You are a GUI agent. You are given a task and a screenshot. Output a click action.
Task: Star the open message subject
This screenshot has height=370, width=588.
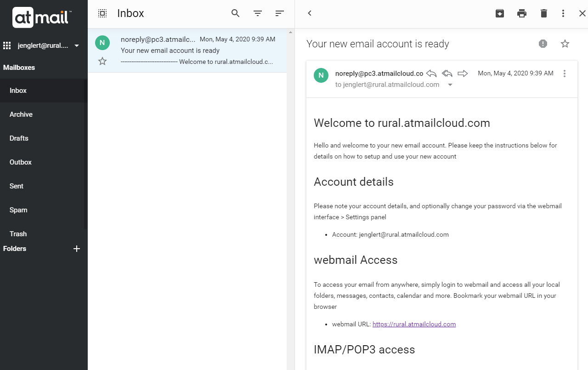(565, 44)
